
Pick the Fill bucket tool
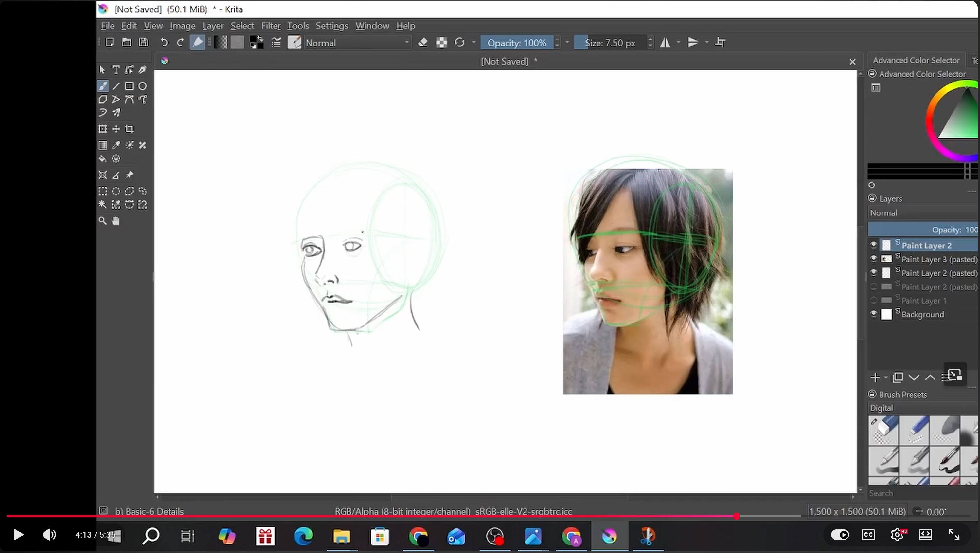click(102, 159)
